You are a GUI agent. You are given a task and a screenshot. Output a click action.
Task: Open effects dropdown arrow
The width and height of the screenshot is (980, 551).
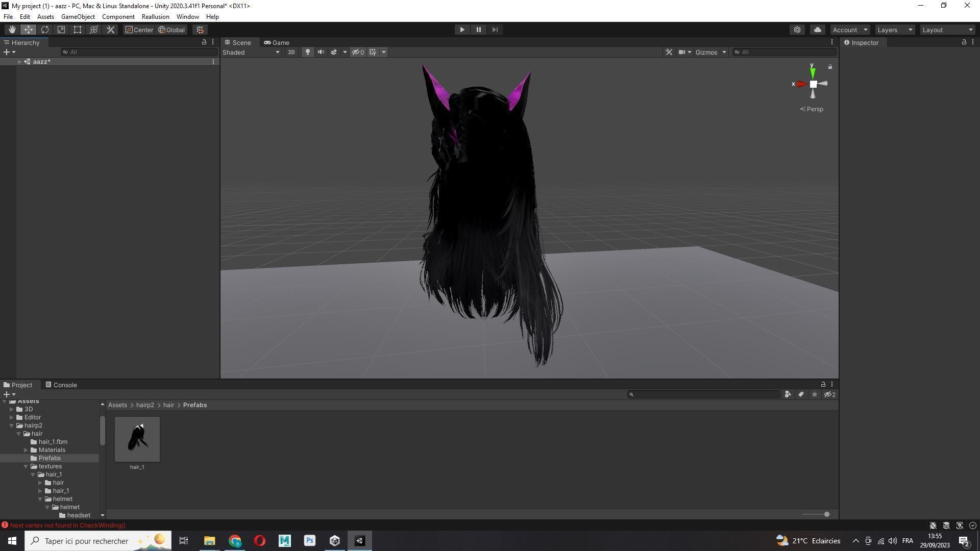point(345,52)
